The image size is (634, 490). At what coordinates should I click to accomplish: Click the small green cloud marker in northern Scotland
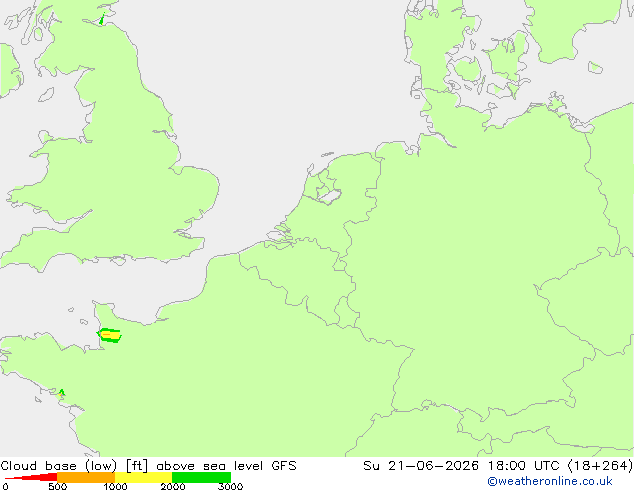point(102,19)
